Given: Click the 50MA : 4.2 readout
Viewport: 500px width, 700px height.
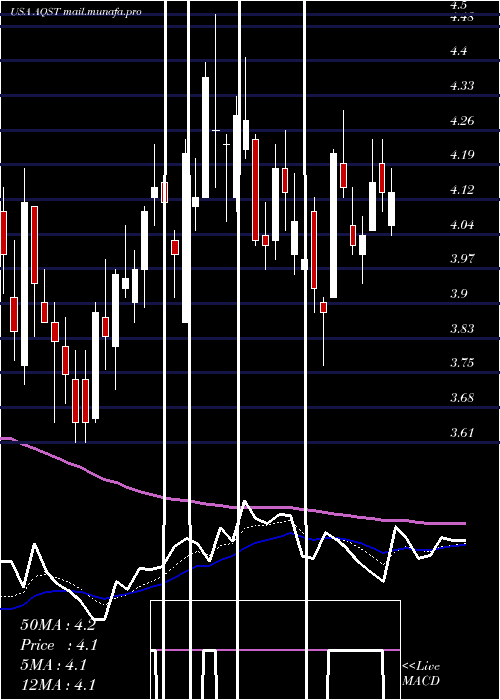Looking at the screenshot, I should tap(58, 625).
